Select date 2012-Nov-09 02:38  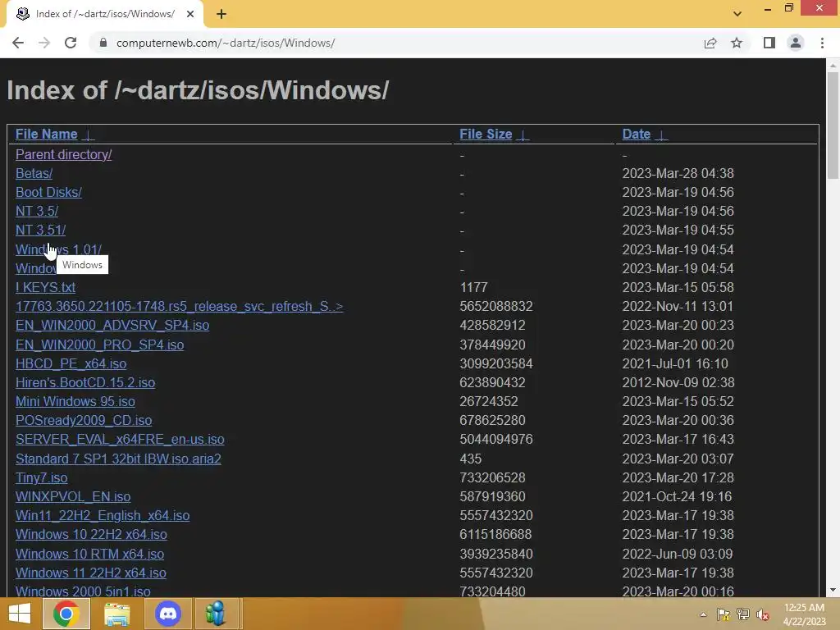coord(678,382)
